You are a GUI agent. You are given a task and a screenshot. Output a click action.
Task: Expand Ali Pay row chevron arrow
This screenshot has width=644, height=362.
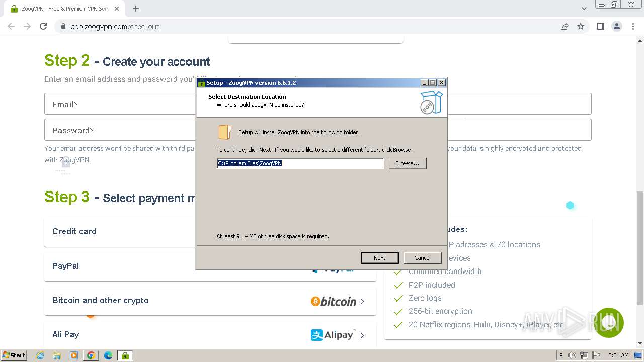[362, 335]
